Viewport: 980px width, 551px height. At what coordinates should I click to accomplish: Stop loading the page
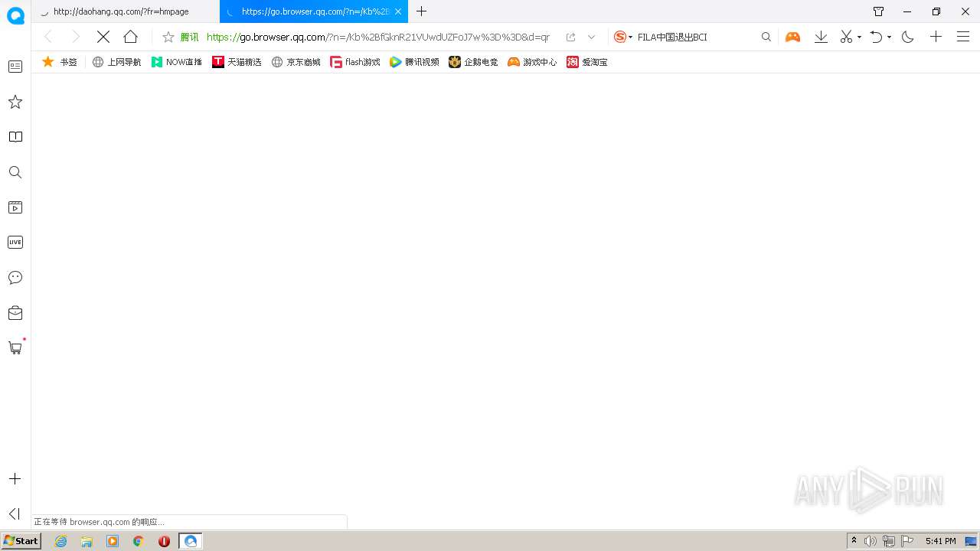tap(103, 37)
